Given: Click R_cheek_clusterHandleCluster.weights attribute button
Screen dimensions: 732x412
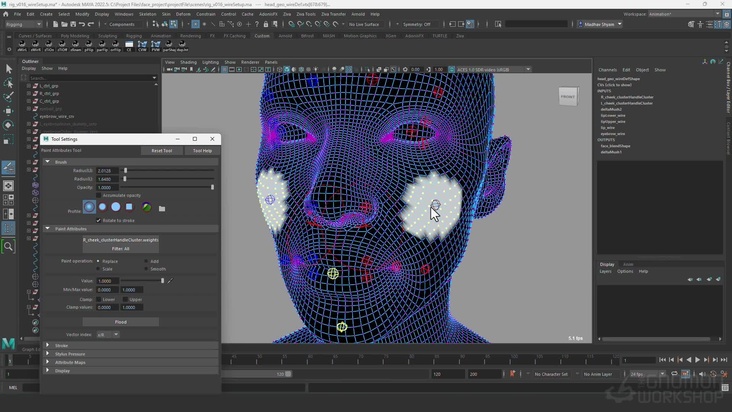Looking at the screenshot, I should tap(120, 240).
